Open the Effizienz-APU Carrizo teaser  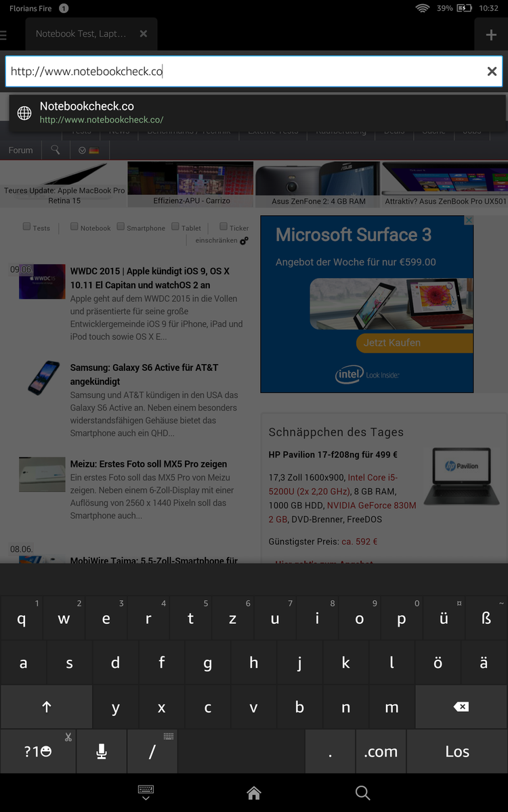coord(190,184)
